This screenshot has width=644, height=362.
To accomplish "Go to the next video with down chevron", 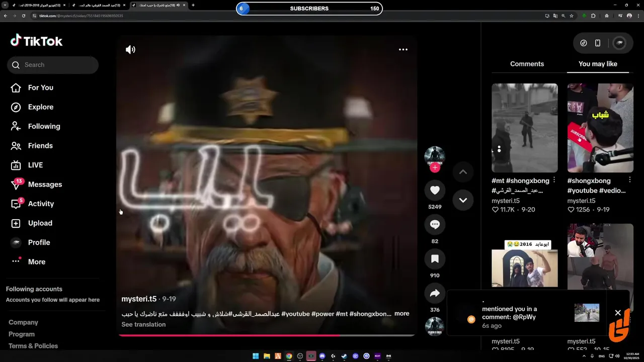I will pyautogui.click(x=463, y=200).
